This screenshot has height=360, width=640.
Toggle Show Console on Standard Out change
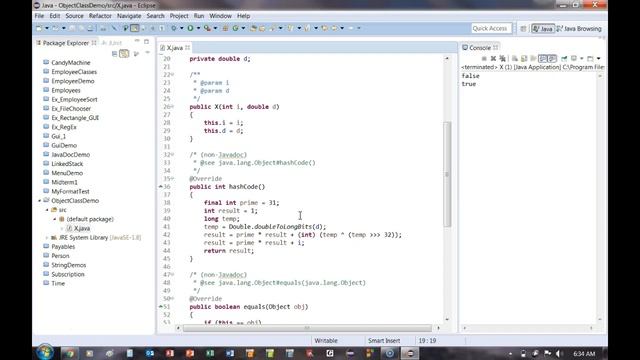pos(542,58)
